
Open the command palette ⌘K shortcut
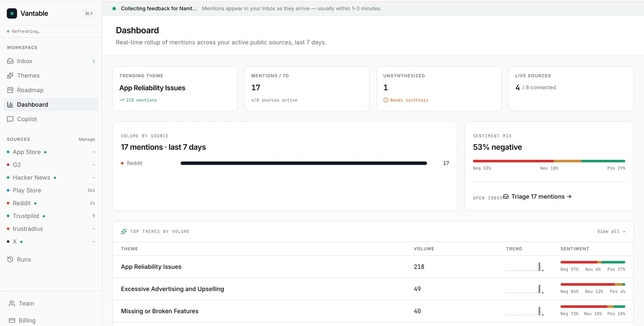point(89,14)
